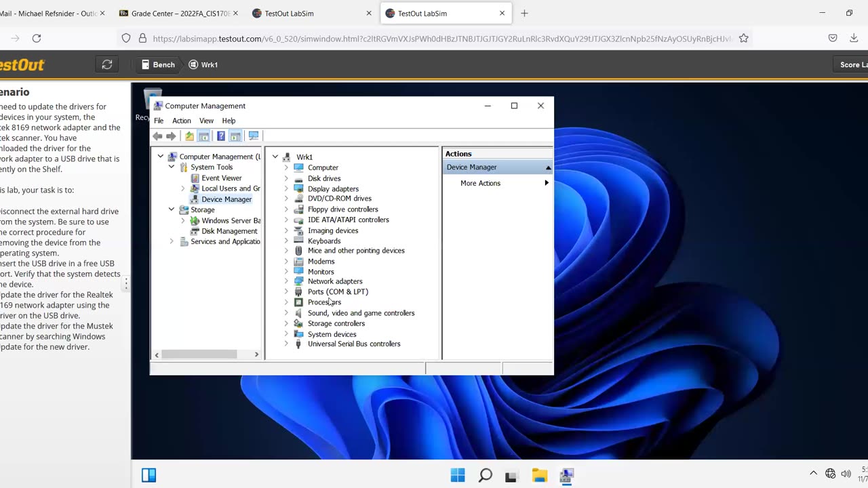This screenshot has height=488, width=868.
Task: Select Device Manager in console tree
Action: 226,199
